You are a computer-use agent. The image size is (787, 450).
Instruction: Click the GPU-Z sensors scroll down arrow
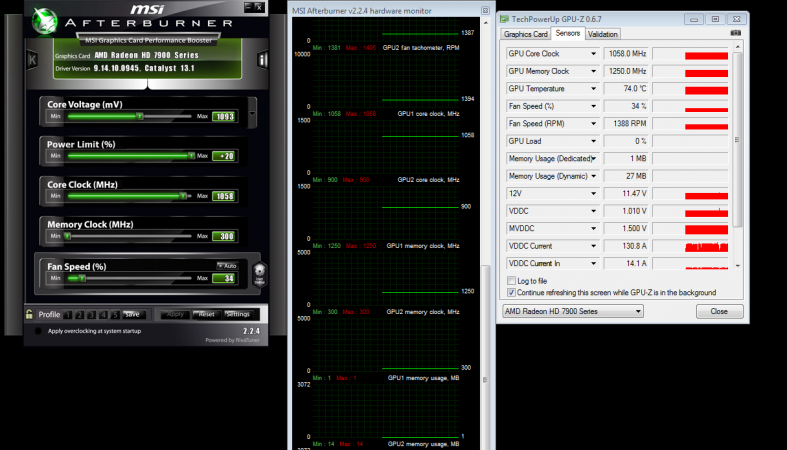point(738,265)
